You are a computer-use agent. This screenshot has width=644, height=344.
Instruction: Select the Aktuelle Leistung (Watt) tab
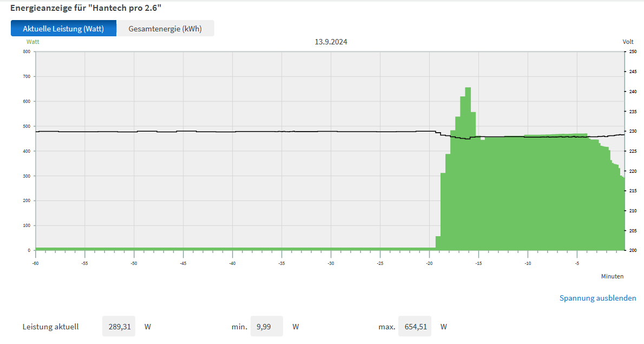coord(63,29)
